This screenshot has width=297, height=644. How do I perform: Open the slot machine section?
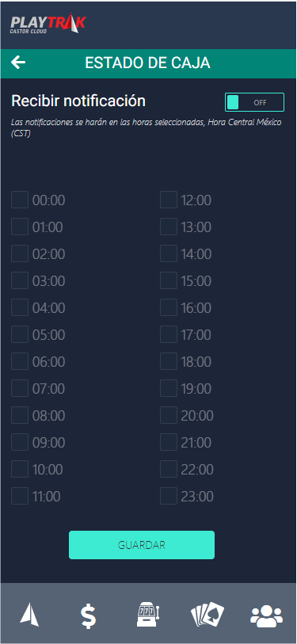[x=148, y=615]
